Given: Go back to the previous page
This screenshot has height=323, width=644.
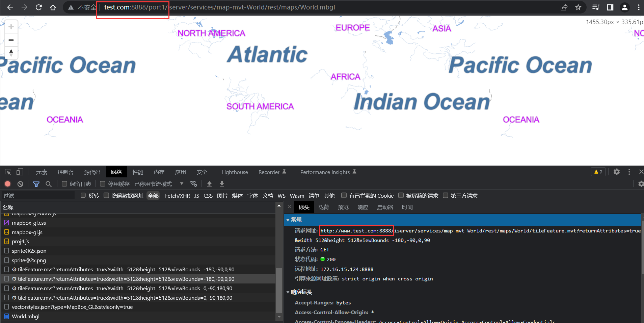Looking at the screenshot, I should [10, 7].
